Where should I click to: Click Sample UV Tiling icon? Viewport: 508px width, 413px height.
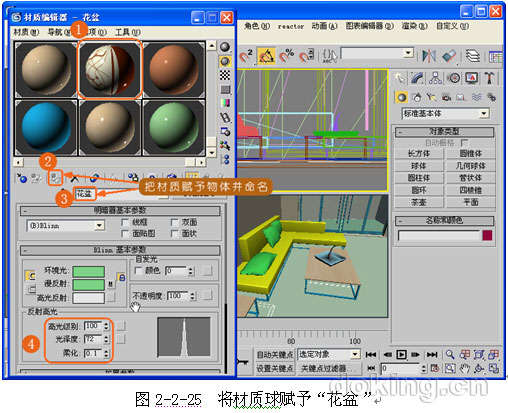click(x=225, y=90)
